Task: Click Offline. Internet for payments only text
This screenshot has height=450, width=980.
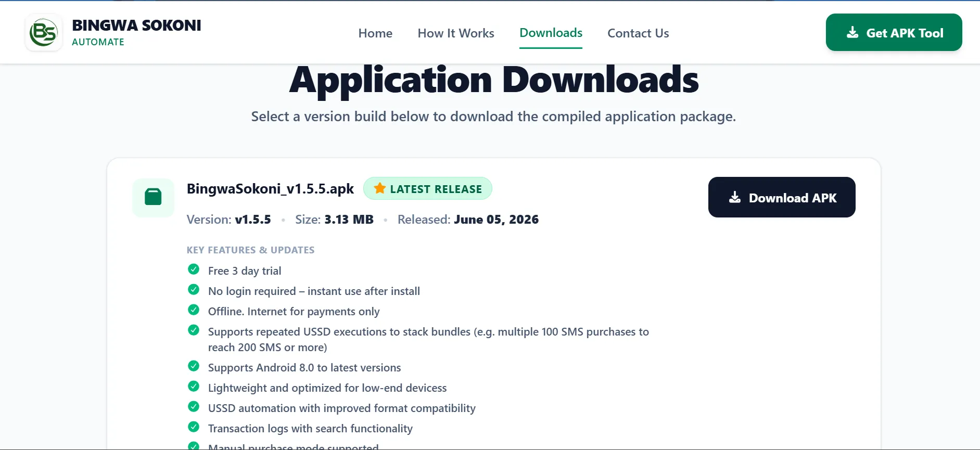Action: (294, 312)
